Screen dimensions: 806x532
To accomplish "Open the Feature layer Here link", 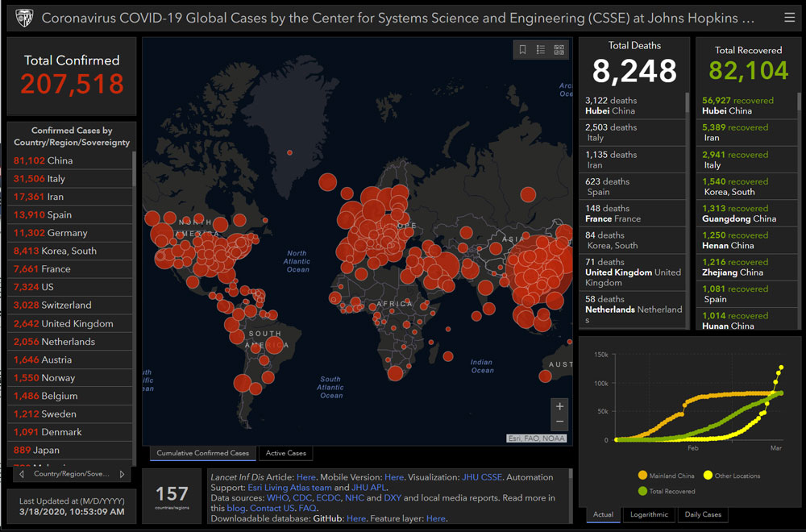I will [x=435, y=518].
